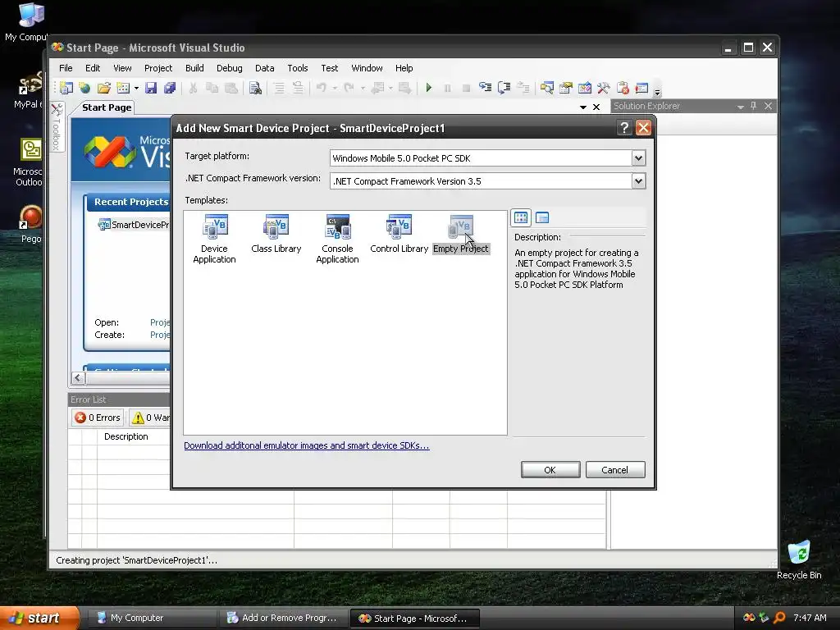Expand the .NET Compact Framework version dropdown

(638, 181)
